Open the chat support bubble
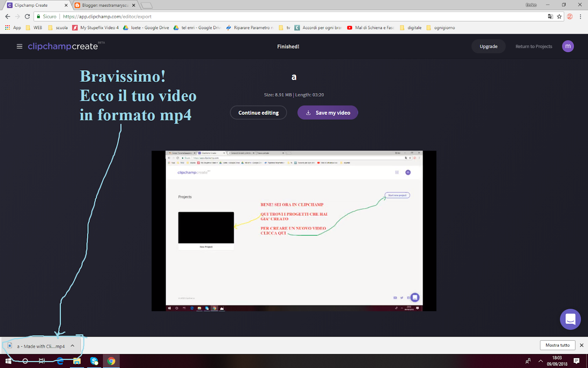 tap(570, 319)
